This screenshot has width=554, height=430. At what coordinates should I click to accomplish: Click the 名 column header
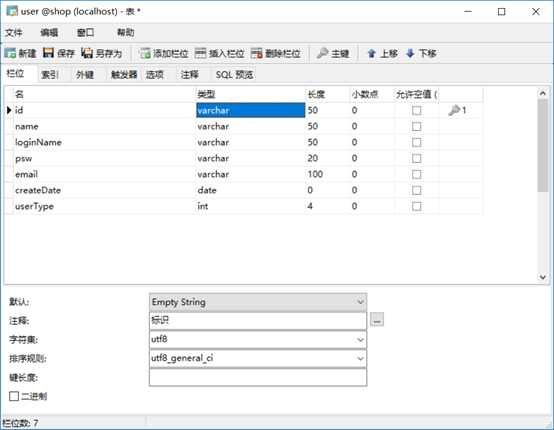(x=105, y=94)
